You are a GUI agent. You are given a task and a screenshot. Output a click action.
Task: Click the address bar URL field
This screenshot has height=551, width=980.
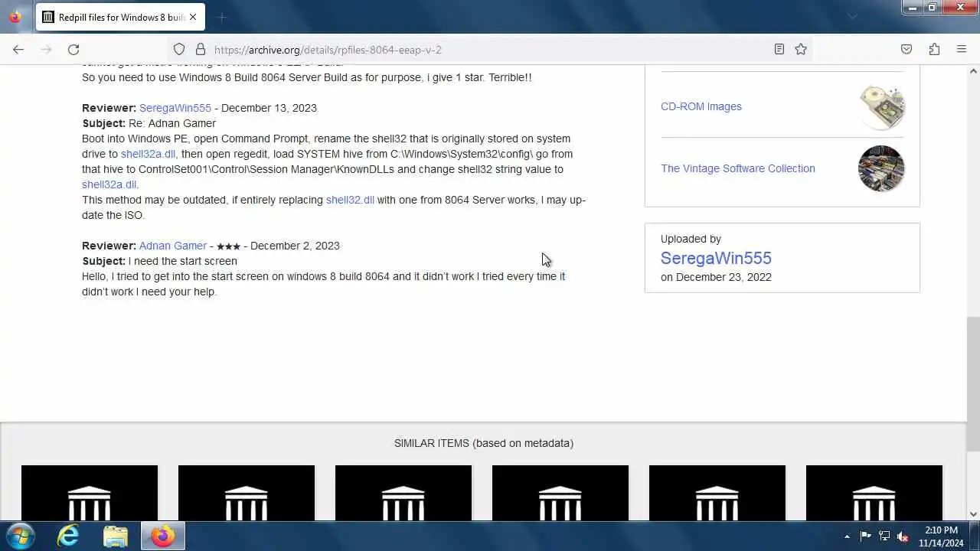tap(490, 49)
